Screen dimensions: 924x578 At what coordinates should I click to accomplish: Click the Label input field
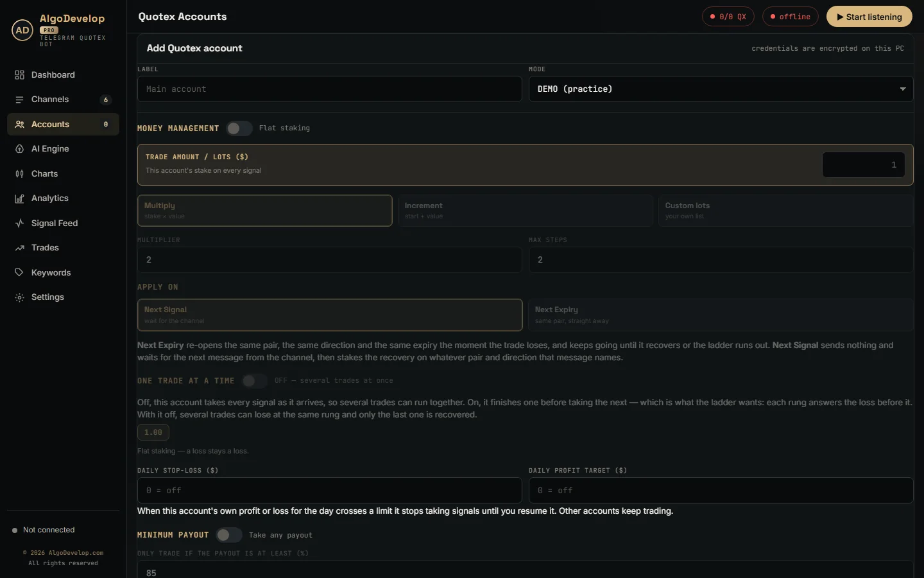coord(330,89)
